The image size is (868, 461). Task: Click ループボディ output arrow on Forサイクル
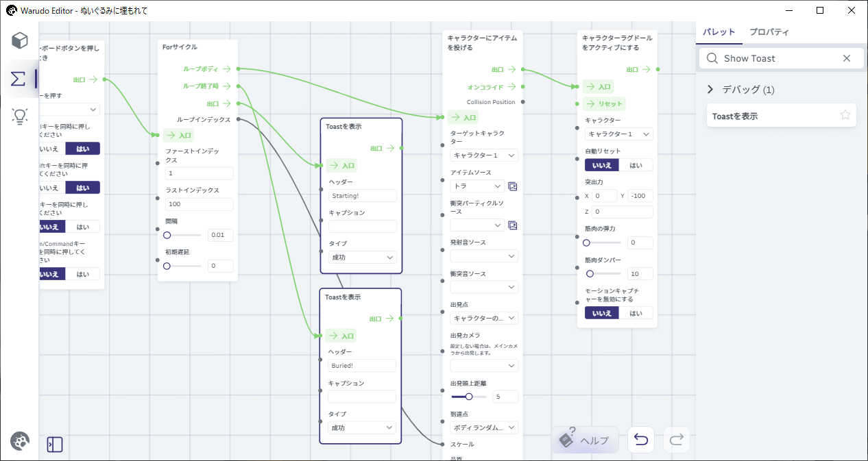tap(226, 68)
